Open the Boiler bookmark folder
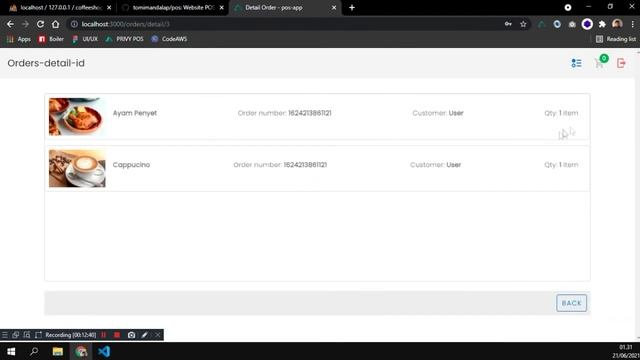The height and width of the screenshot is (360, 640). point(51,39)
